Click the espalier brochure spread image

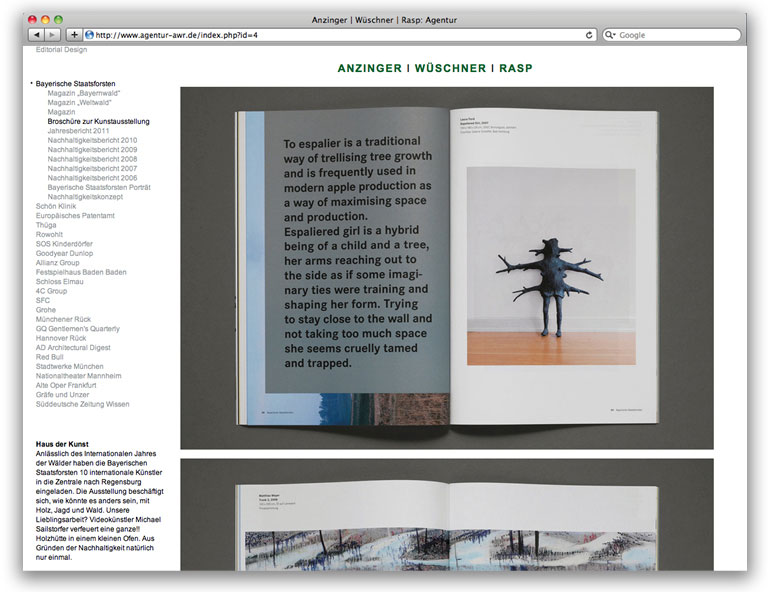pos(447,268)
